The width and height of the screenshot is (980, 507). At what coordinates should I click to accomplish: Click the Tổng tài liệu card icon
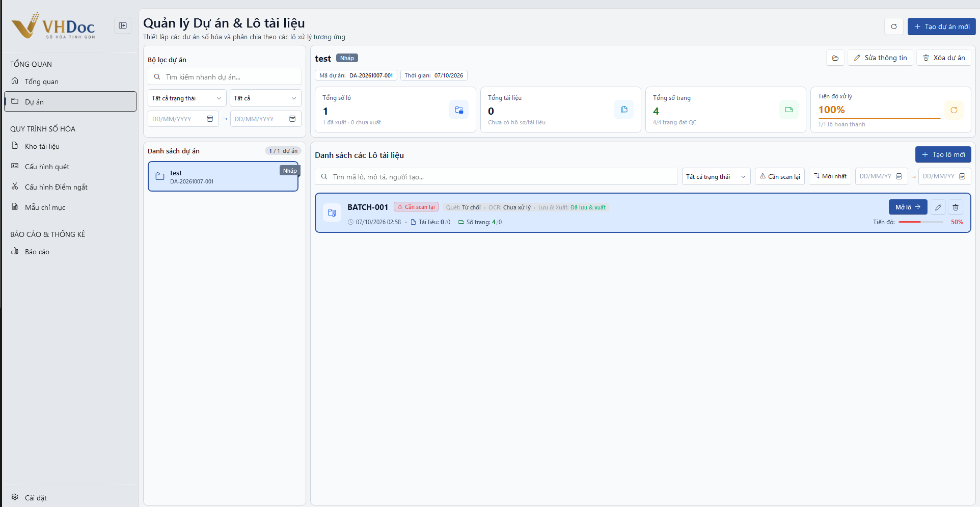click(x=624, y=110)
